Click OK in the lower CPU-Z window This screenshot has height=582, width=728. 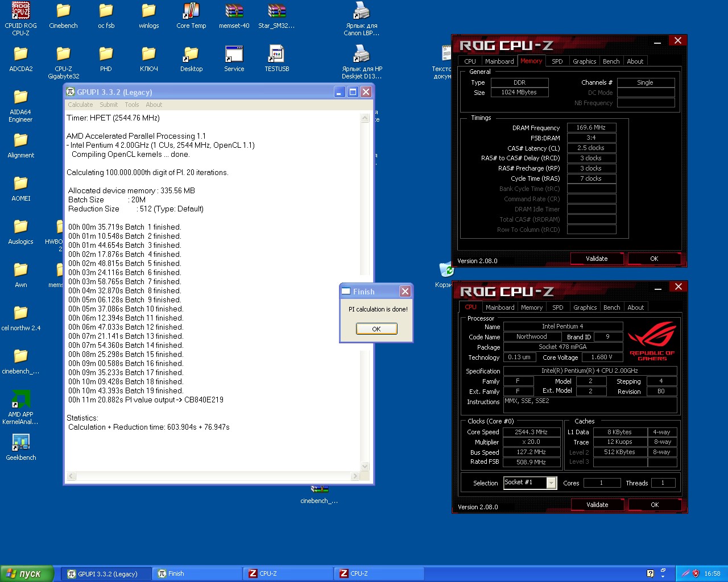655,505
